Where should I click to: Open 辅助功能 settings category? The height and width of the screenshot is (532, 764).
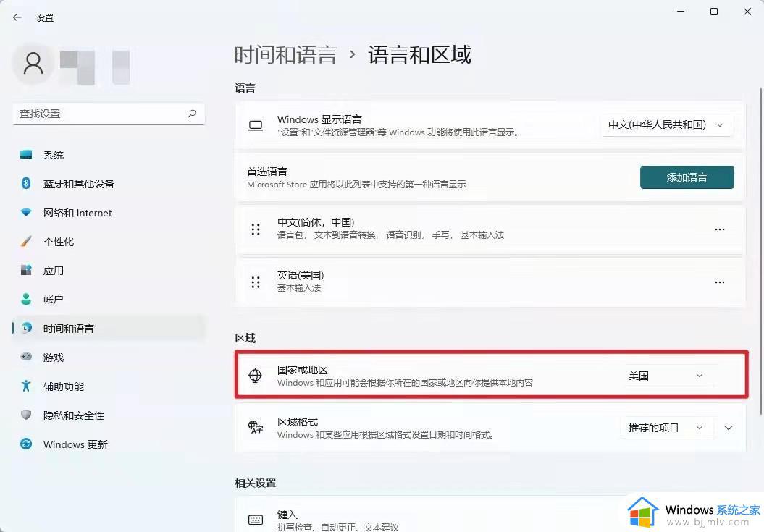pos(108,387)
